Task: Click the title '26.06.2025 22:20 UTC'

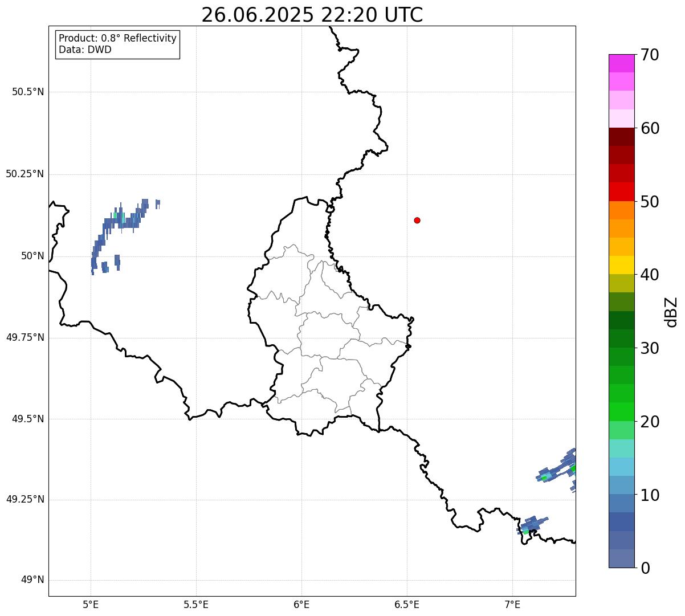Action: pos(312,15)
